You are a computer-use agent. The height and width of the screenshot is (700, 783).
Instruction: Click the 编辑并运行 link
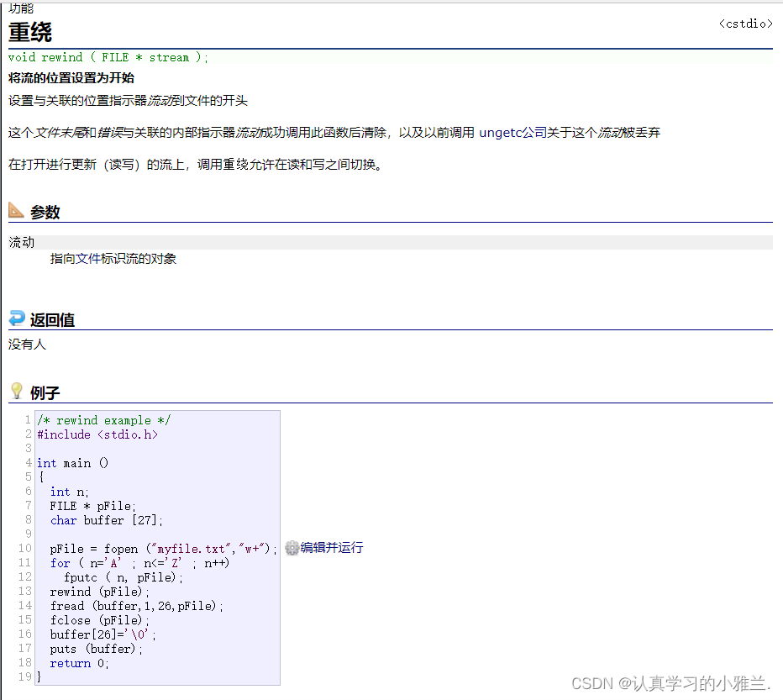tap(332, 548)
